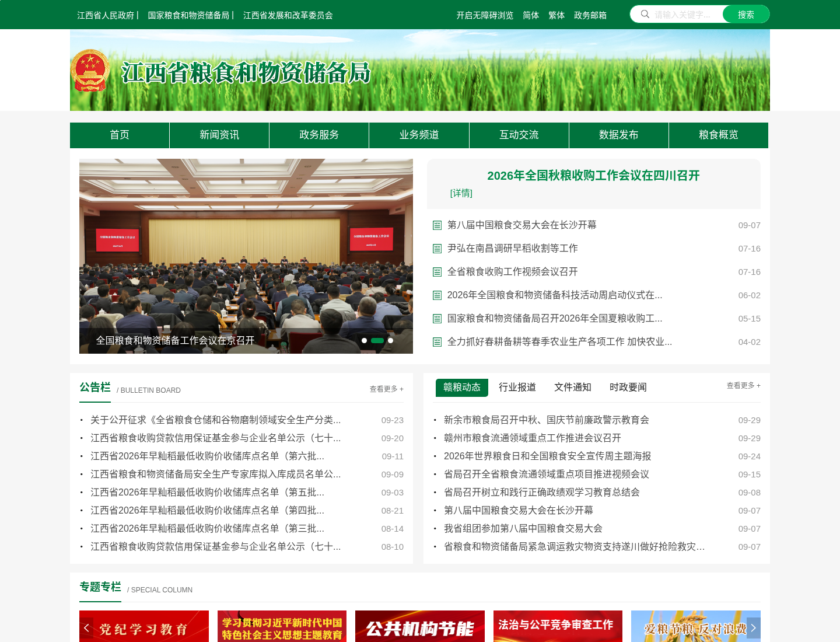This screenshot has width=840, height=642.
Task: Switch to the 行业报道 tab
Action: pos(517,388)
